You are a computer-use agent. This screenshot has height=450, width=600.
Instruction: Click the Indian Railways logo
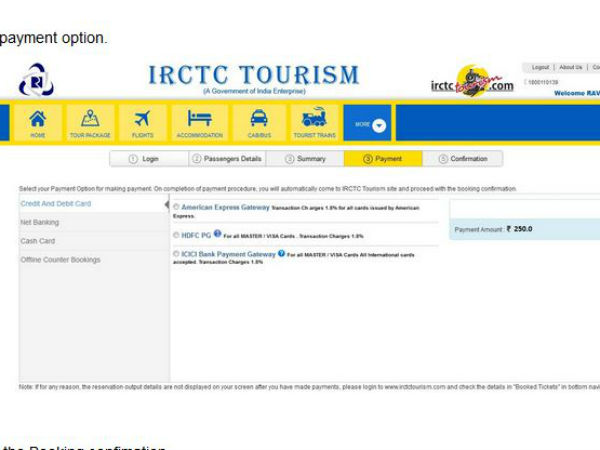(x=36, y=80)
